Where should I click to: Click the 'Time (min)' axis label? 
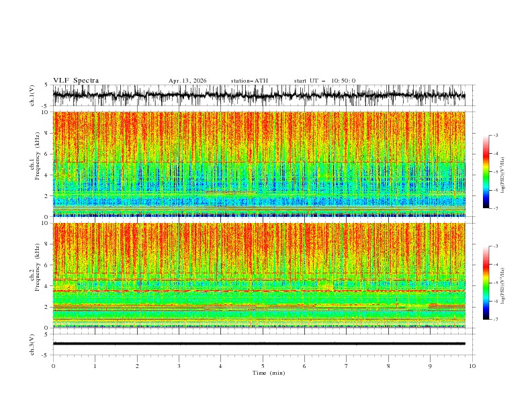[269, 373]
